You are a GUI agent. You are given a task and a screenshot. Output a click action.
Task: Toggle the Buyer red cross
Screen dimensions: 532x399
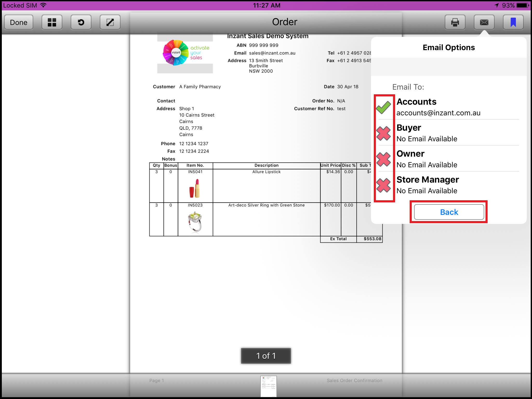[383, 133]
